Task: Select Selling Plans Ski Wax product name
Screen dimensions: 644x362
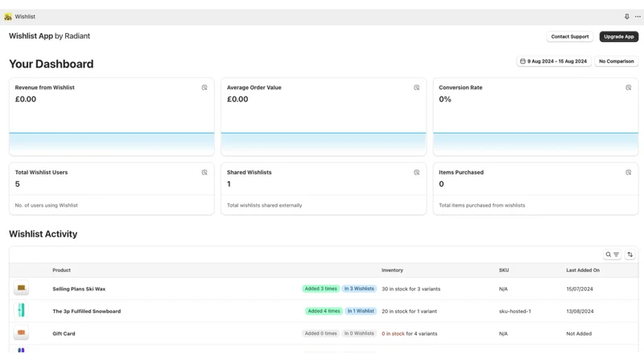Action: (79, 289)
